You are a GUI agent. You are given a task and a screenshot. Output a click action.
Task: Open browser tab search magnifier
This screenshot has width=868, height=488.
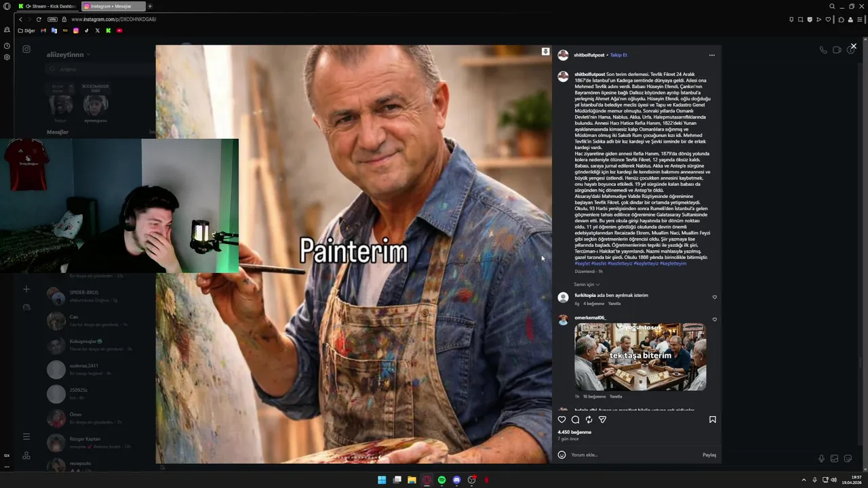coord(832,6)
